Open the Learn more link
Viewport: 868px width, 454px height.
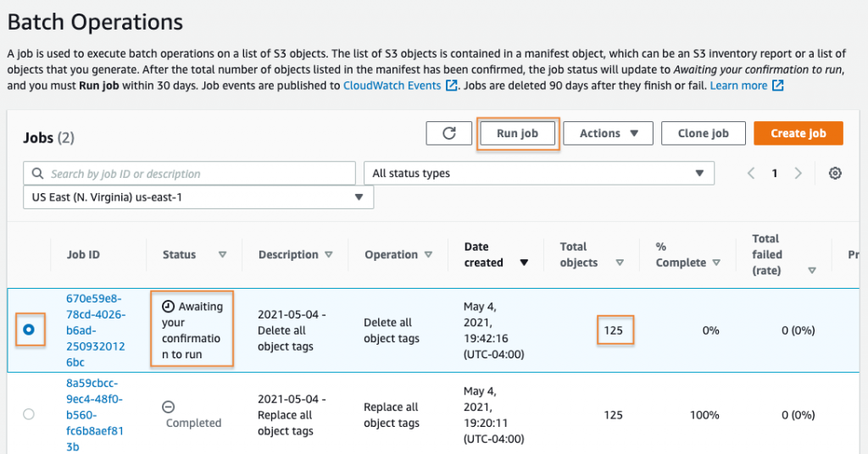point(738,86)
